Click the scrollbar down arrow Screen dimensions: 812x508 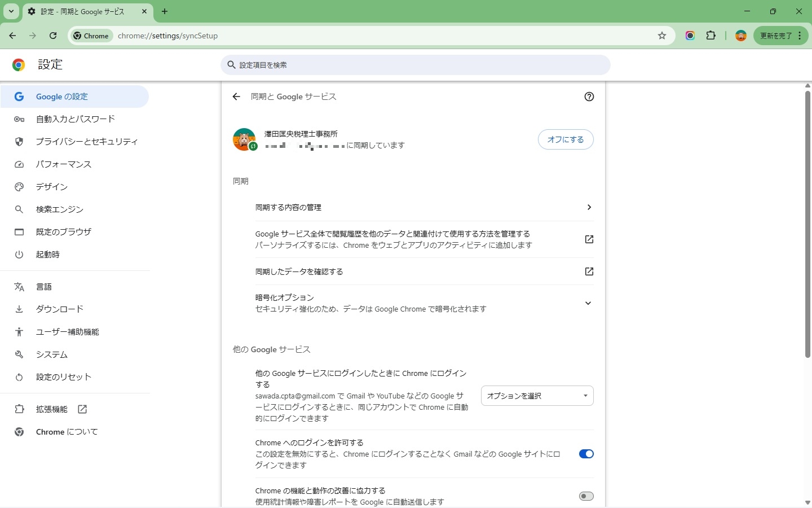coord(807,502)
